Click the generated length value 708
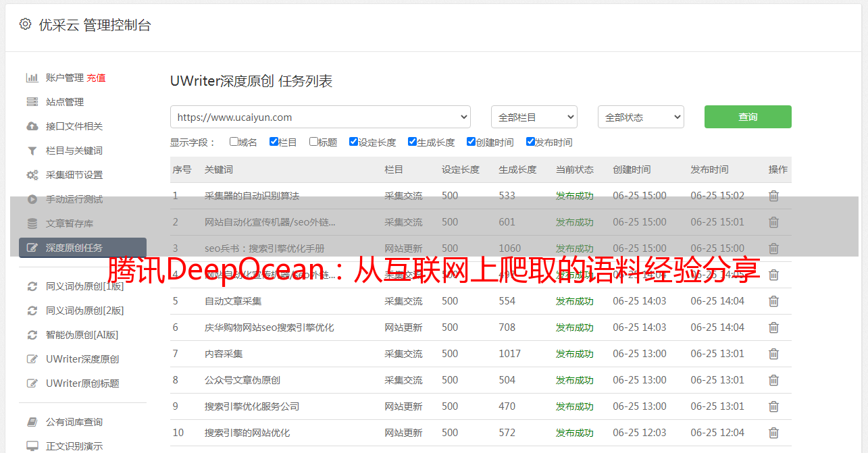 coord(507,327)
